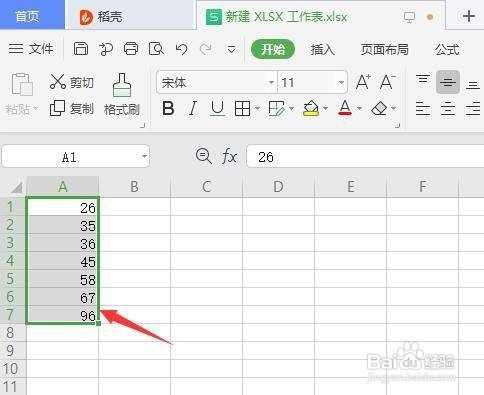Switch to the 开始 ribbon tab
The width and height of the screenshot is (484, 395).
(x=273, y=49)
